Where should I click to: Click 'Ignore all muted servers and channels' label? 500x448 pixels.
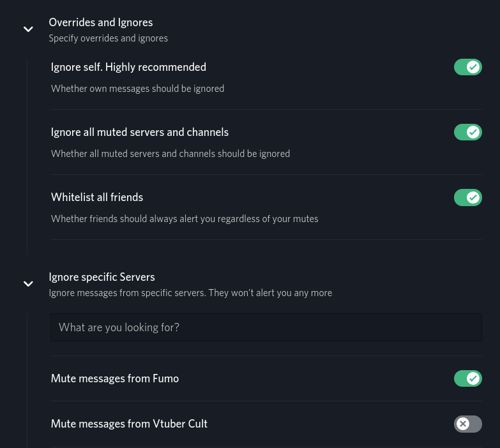pos(140,132)
